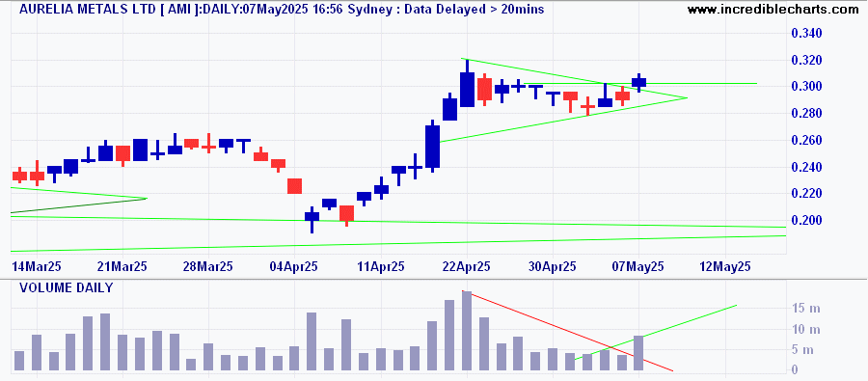The height and width of the screenshot is (381, 868).
Task: Click the apex of the green triangle pattern
Action: (x=687, y=98)
